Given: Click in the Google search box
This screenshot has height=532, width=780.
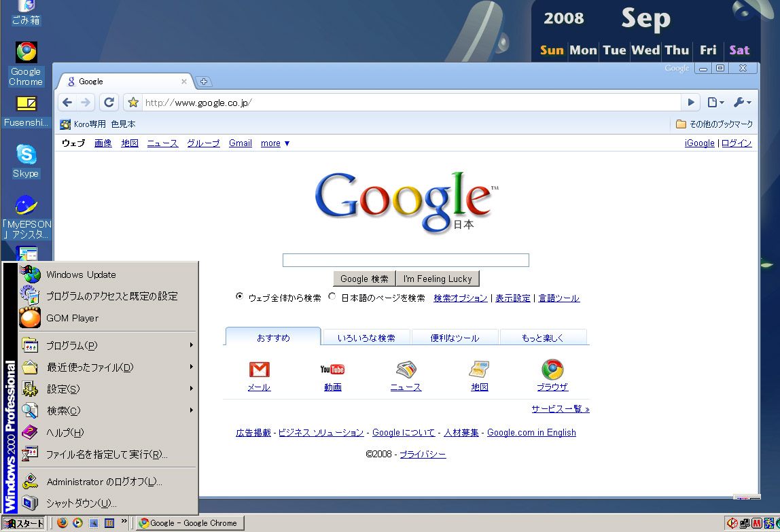Looking at the screenshot, I should click(406, 260).
